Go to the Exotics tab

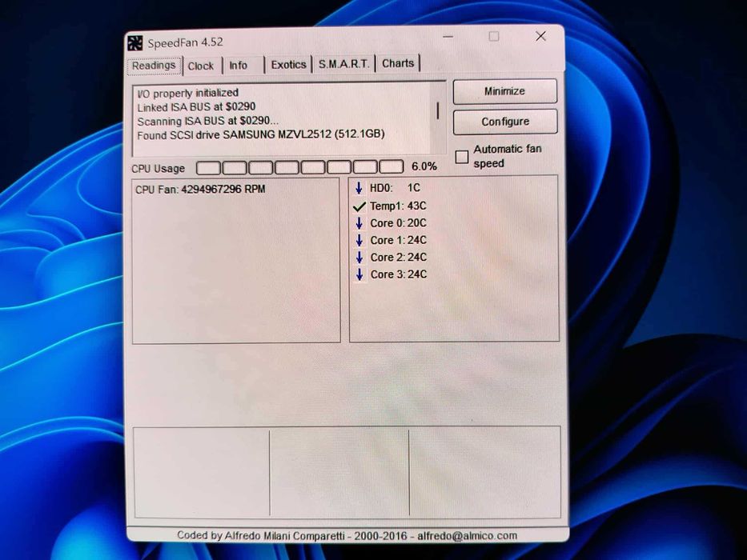(289, 65)
